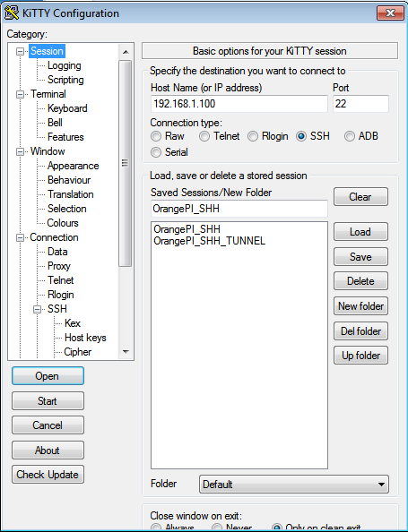
Task: Collapse the Session tree node
Action: [21, 51]
